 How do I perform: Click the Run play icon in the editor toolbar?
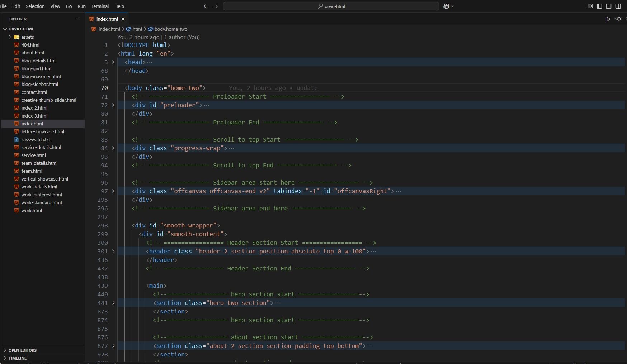608,19
